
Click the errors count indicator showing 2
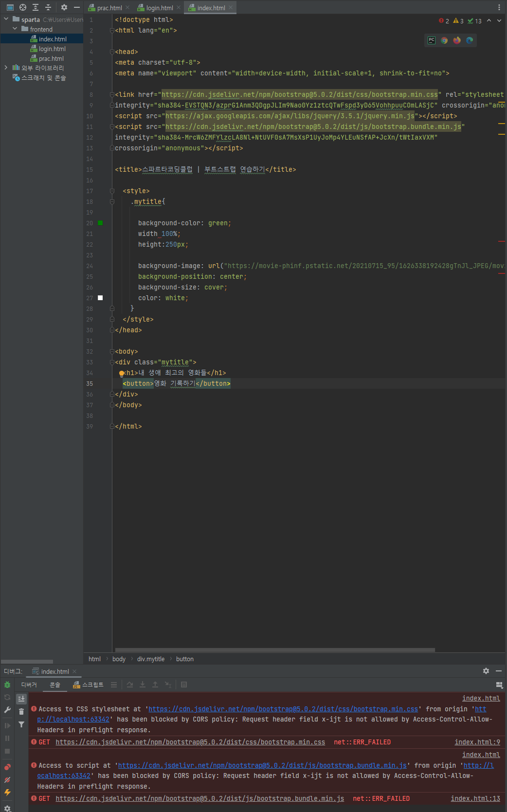444,21
